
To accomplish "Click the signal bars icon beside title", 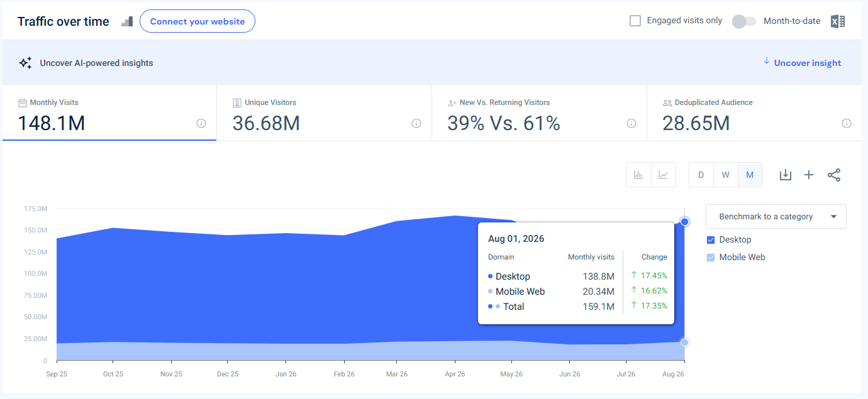I will [x=127, y=21].
